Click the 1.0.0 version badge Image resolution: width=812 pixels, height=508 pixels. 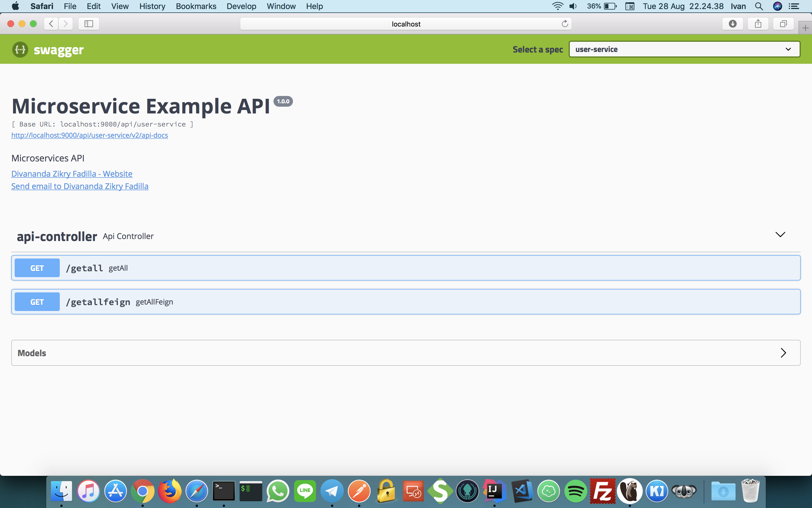pos(283,101)
